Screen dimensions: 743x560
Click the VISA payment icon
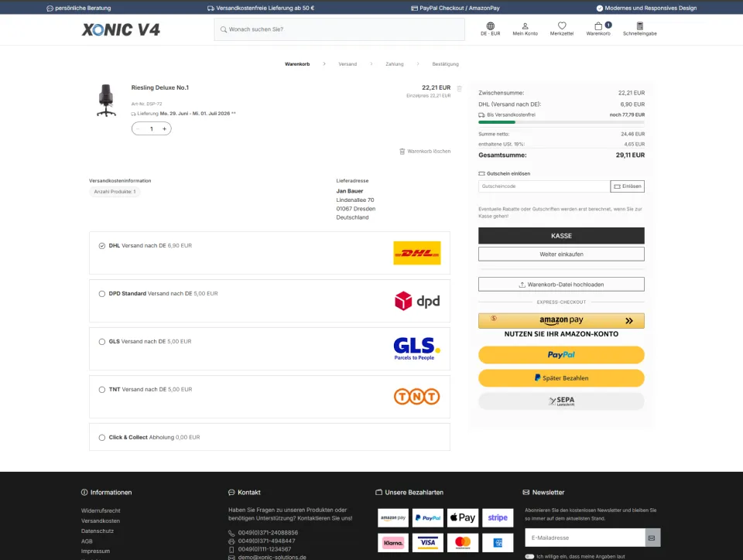point(428,543)
